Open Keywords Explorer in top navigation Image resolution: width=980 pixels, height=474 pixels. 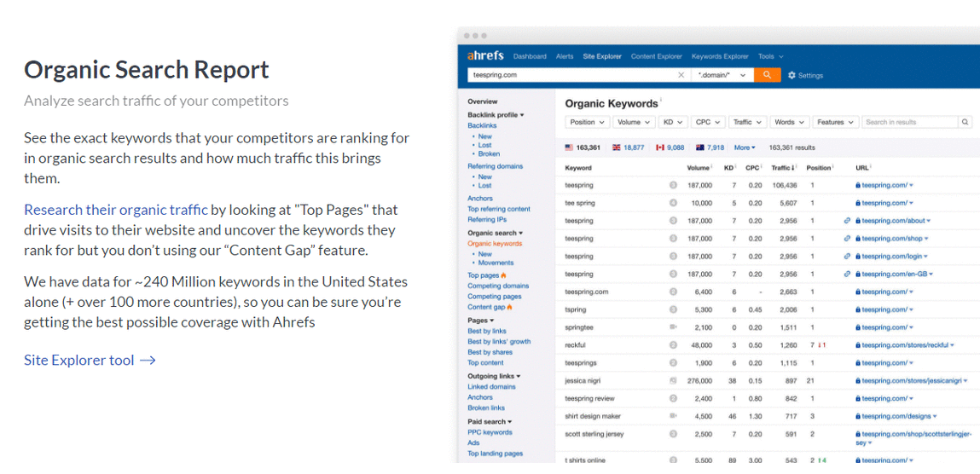719,57
